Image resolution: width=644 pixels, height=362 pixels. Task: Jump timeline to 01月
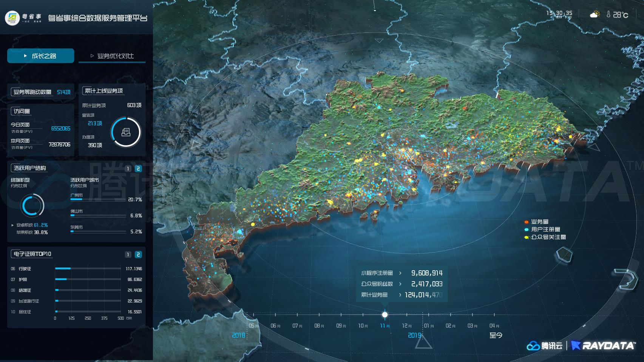429,326
